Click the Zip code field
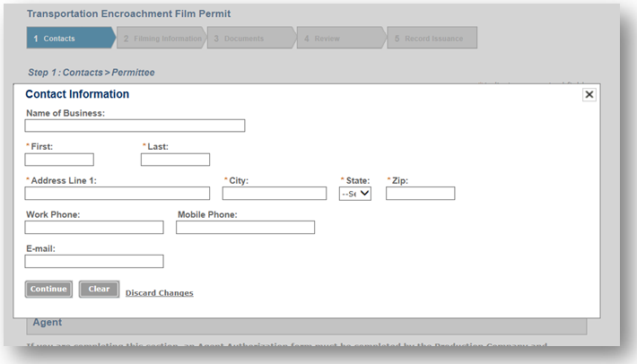 [x=420, y=194]
